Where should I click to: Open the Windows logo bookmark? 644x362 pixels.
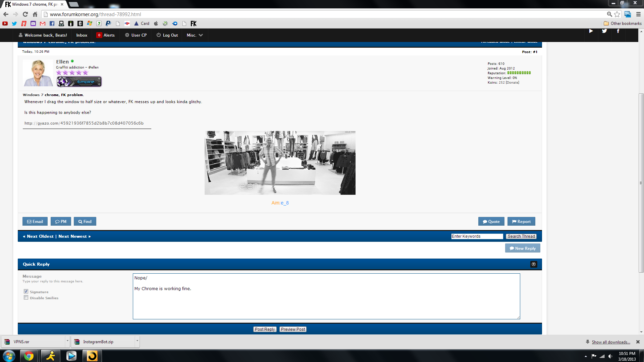click(x=90, y=24)
